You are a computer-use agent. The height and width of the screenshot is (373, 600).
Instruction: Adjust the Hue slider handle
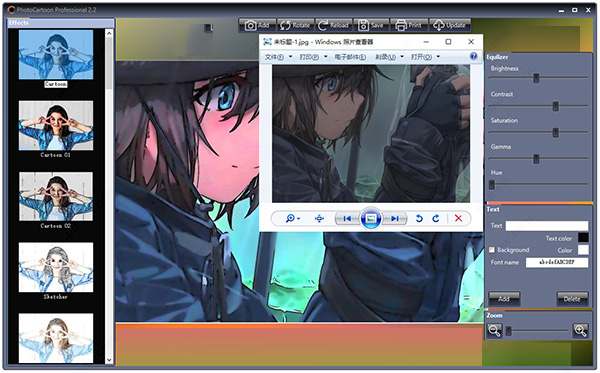pos(492,185)
